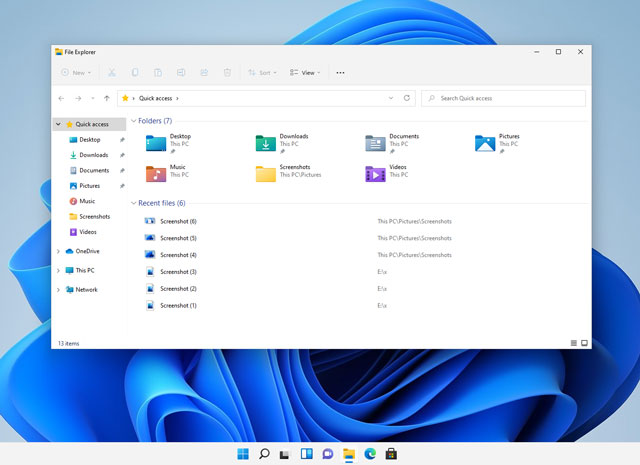Go forward with the right arrow button
The image size is (640, 465).
[x=78, y=98]
